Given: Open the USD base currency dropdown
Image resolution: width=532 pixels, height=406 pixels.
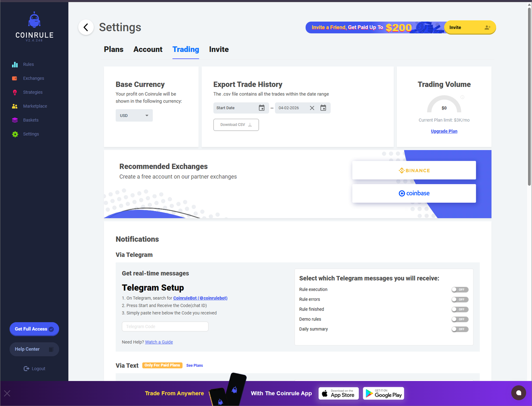Looking at the screenshot, I should click(134, 115).
